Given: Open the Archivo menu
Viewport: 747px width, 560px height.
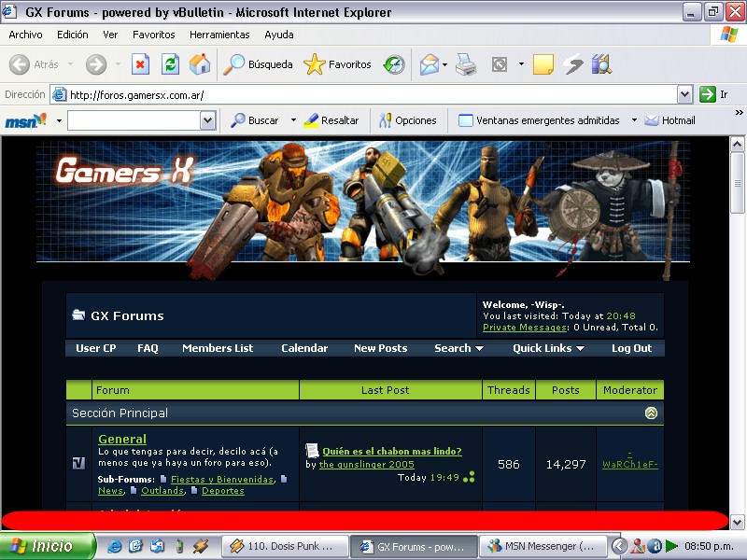Looking at the screenshot, I should click(x=26, y=35).
